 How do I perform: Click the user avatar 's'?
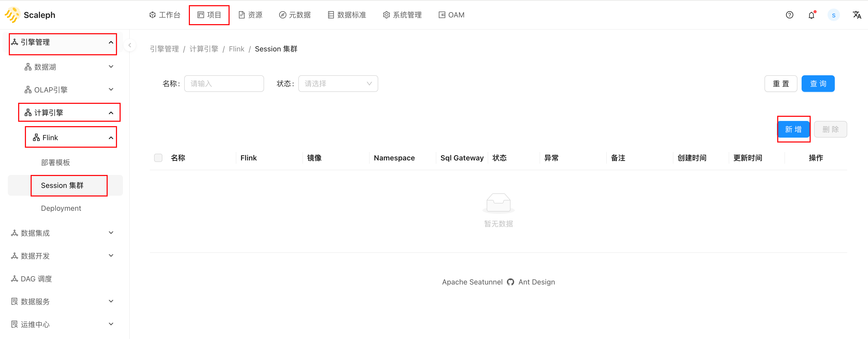[x=834, y=15]
